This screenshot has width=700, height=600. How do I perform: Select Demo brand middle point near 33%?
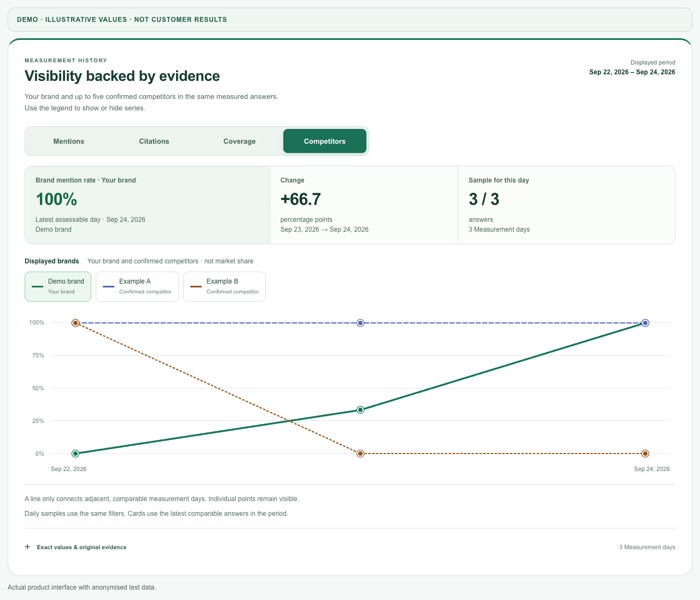point(360,410)
